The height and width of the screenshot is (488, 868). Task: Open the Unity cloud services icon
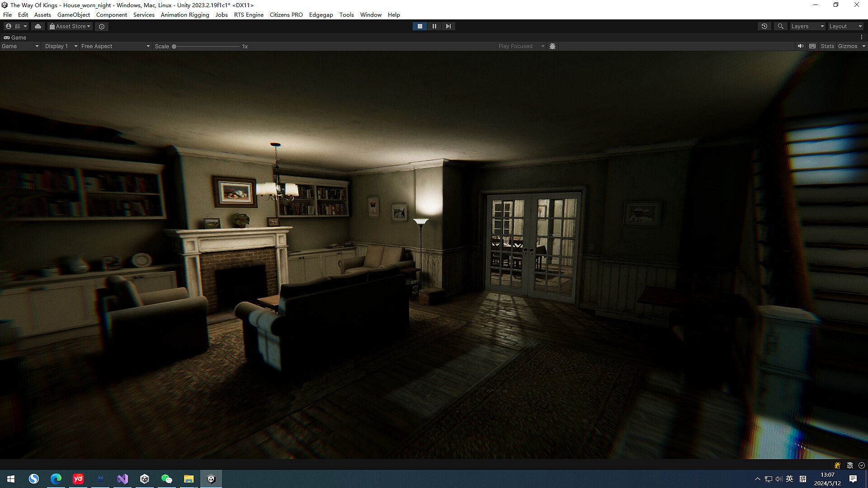tap(38, 26)
